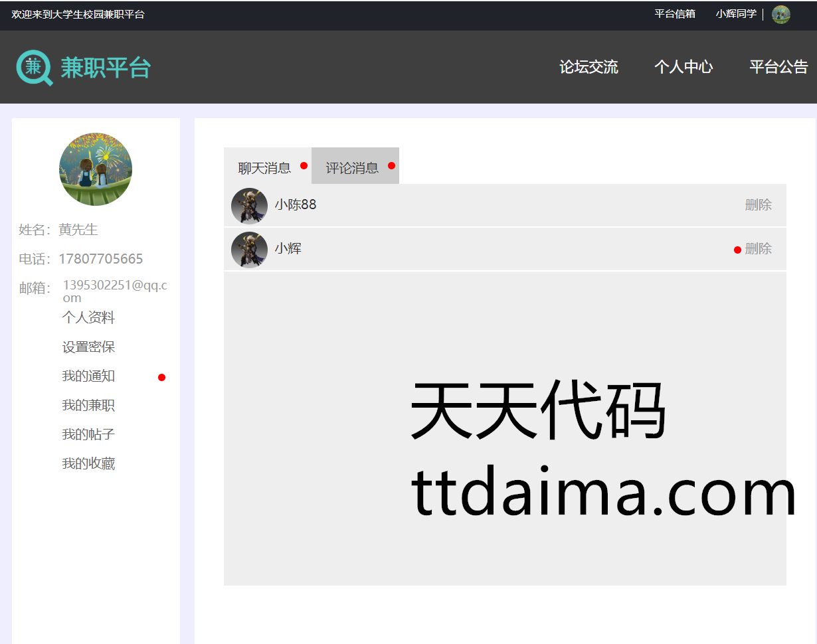Delete the 小陈88 conversation
The height and width of the screenshot is (644, 817).
[x=758, y=205]
